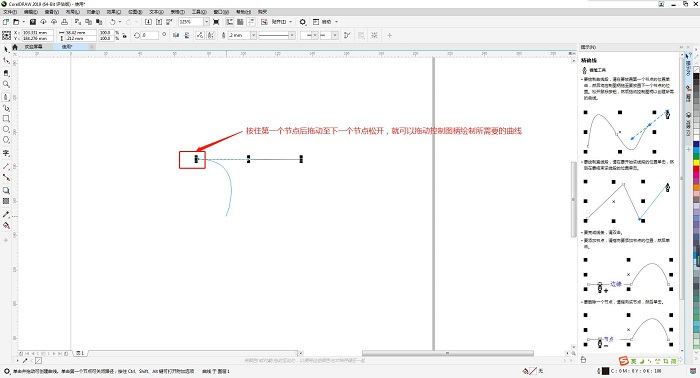The height and width of the screenshot is (378, 700).
Task: Click the vertical scrollbar beside canvas
Action: 574,199
